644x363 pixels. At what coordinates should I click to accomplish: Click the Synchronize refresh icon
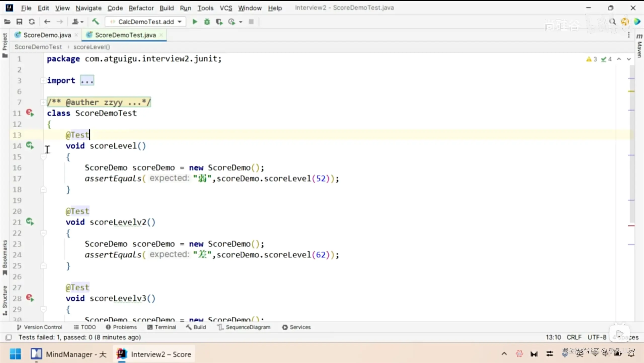pyautogui.click(x=31, y=22)
